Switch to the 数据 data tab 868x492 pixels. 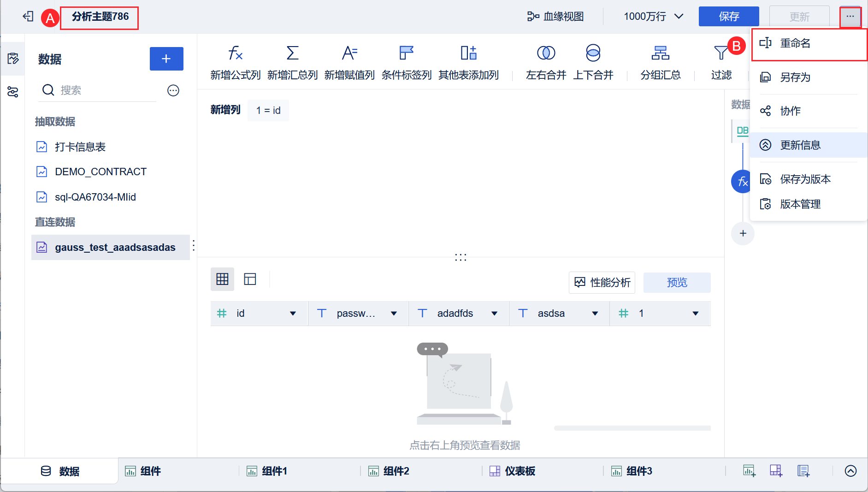tap(60, 471)
